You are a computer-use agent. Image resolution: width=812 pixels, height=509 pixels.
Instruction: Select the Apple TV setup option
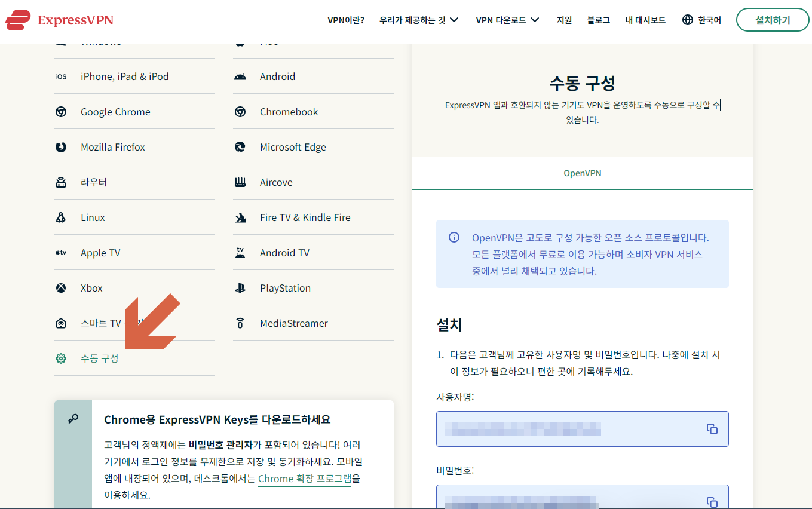pyautogui.click(x=134, y=253)
